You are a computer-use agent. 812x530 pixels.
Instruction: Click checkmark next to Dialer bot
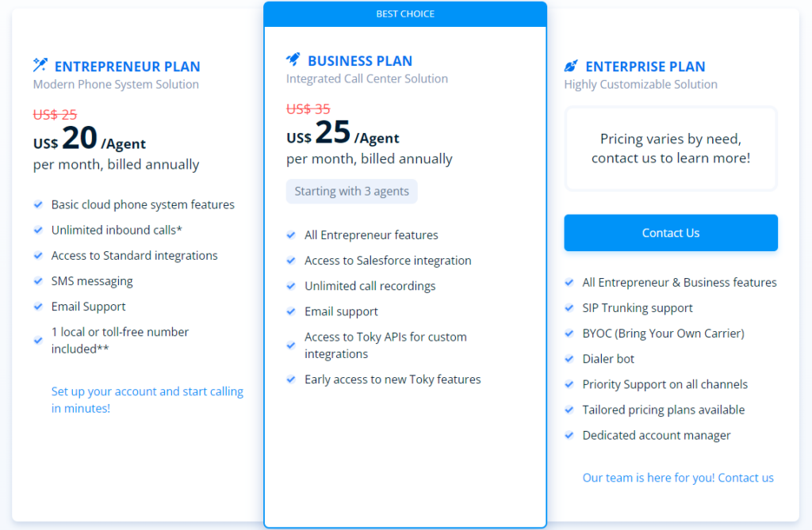click(569, 359)
